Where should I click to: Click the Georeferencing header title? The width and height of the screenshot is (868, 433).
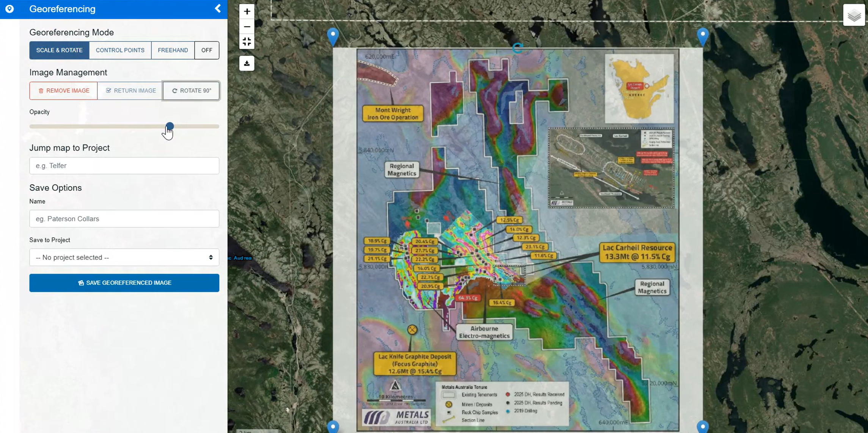point(62,9)
